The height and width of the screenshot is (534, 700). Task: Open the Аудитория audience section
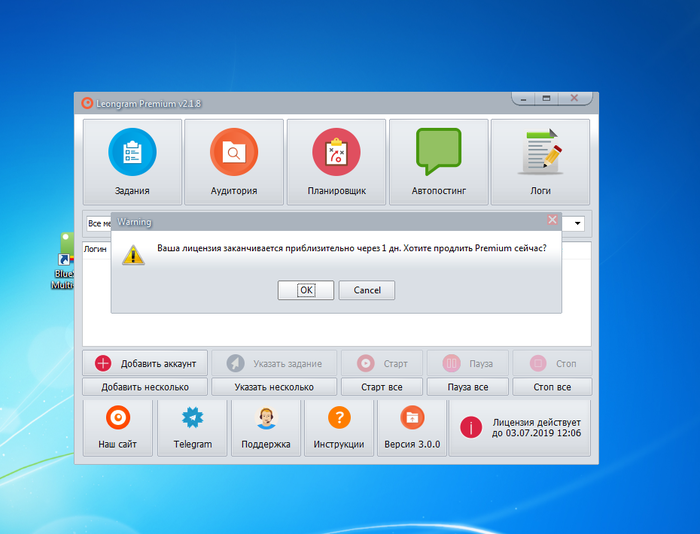pos(234,161)
